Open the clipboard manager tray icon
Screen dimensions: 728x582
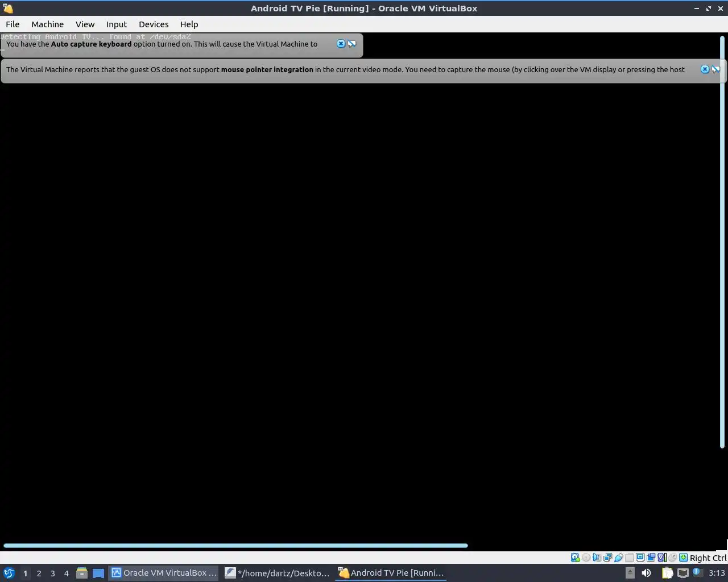click(x=667, y=573)
